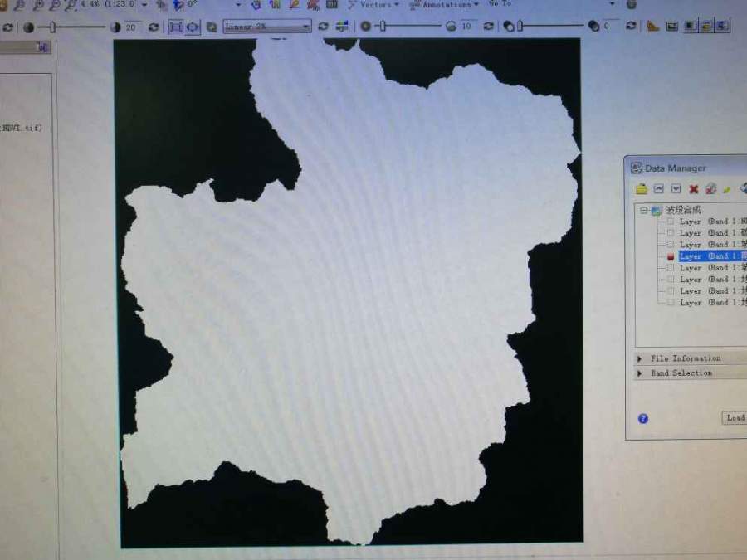Select the 波段合成 file node in Data Manager

[x=683, y=210]
